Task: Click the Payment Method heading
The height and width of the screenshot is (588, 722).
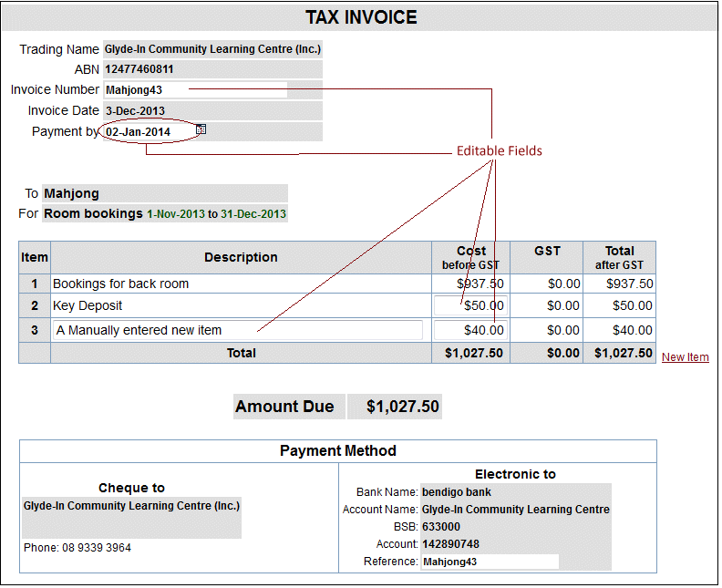Action: [338, 450]
